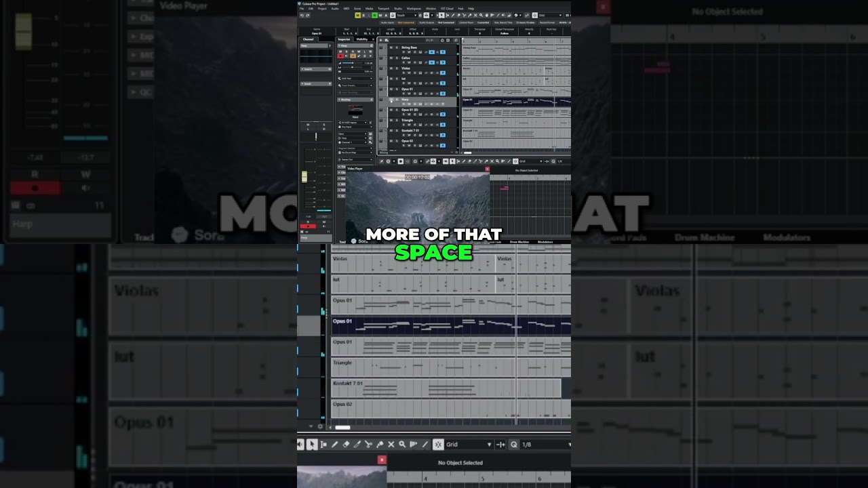Viewport: 868px width, 488px height.
Task: Select the Draw pencil tool in the enlarged bottom toolbar
Action: [x=334, y=445]
